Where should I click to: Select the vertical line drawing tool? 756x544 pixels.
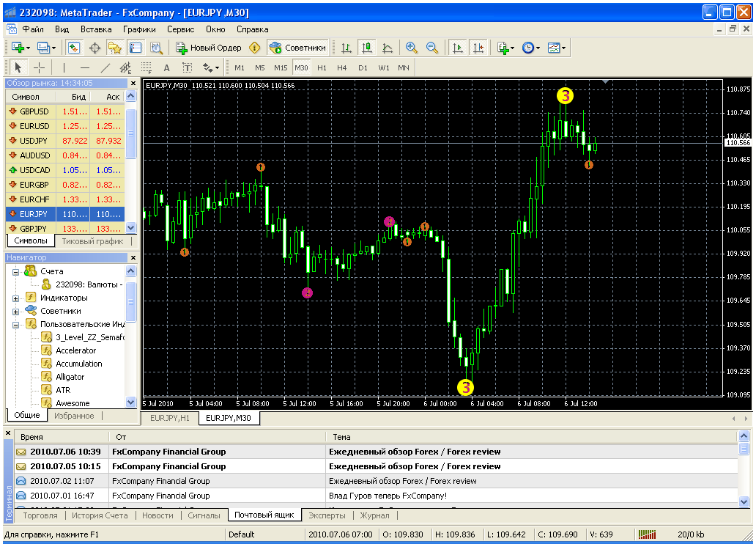click(64, 67)
